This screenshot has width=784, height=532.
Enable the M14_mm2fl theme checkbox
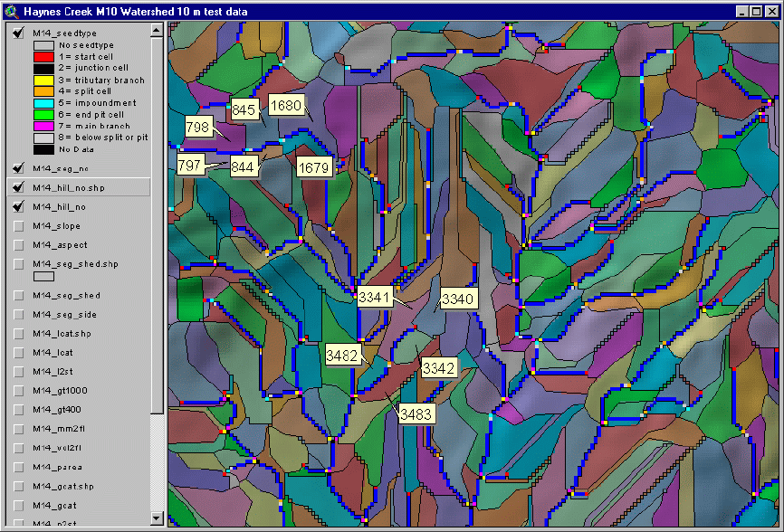pos(18,429)
